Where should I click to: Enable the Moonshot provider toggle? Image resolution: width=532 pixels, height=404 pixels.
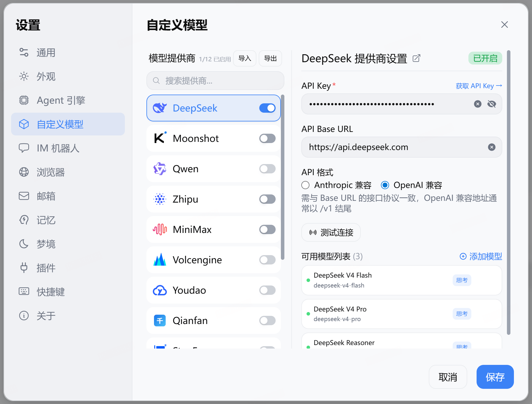[x=267, y=138]
